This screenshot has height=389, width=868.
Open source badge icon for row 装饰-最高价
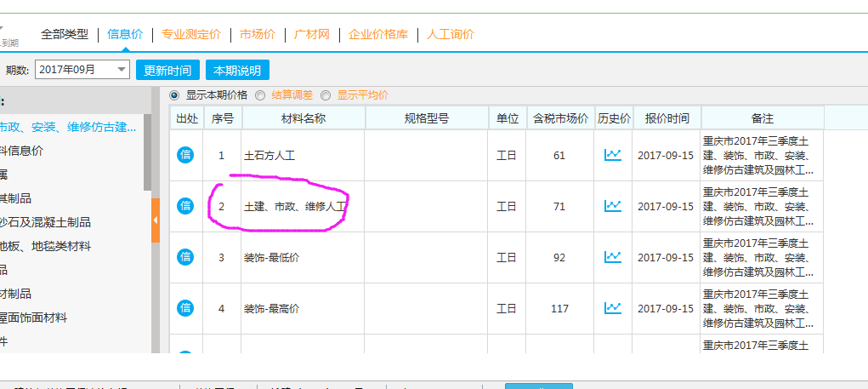coord(185,308)
